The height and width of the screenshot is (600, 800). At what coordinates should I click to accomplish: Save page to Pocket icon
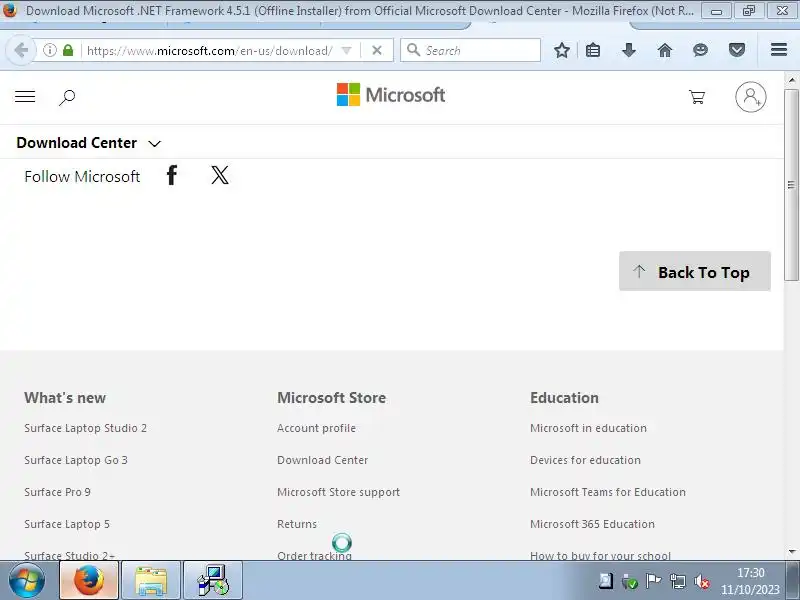[x=736, y=50]
